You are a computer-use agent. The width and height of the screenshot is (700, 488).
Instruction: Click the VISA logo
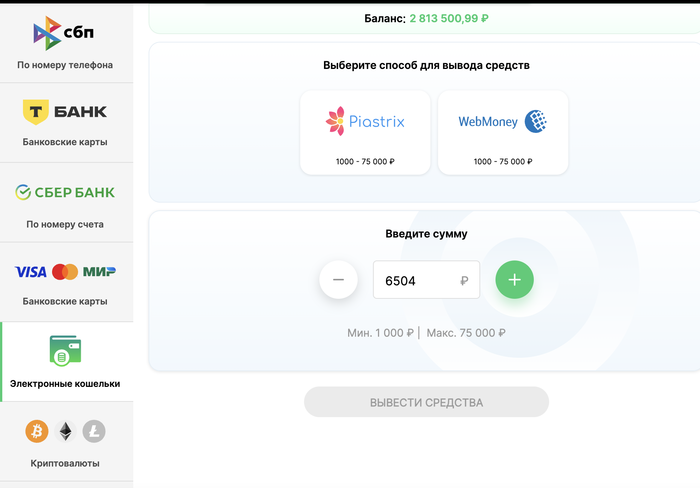[x=31, y=272]
